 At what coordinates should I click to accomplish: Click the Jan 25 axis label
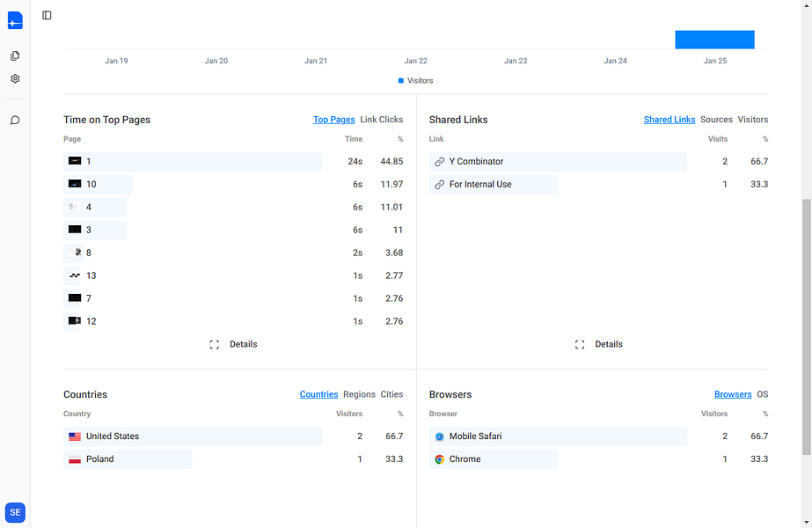pos(715,61)
